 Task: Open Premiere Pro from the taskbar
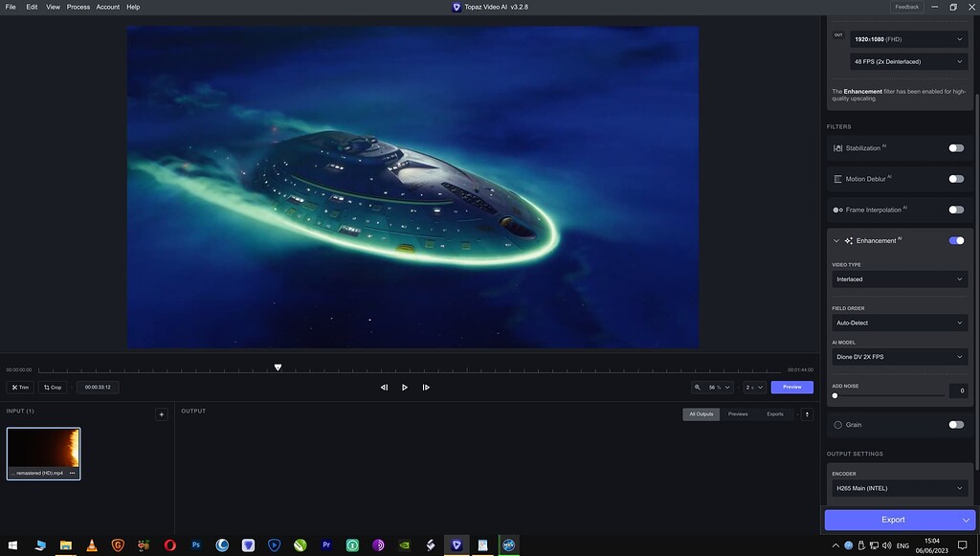pos(326,545)
